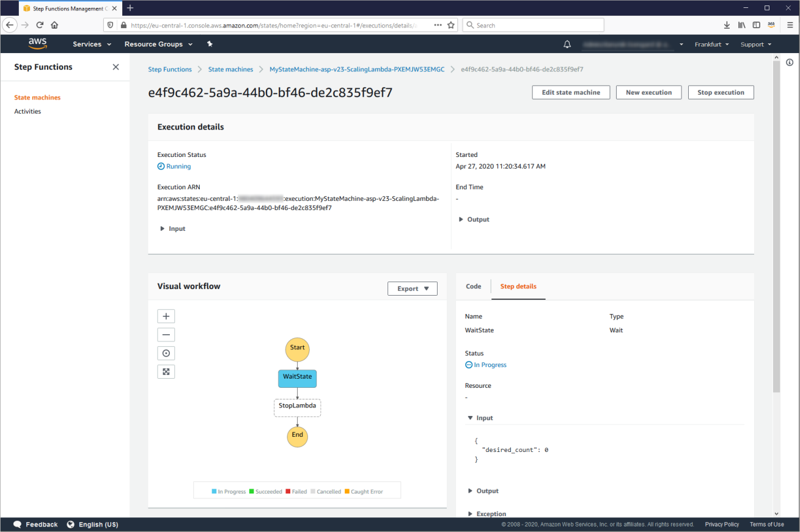Open the browser library menu
800x532 pixels.
tap(742, 25)
